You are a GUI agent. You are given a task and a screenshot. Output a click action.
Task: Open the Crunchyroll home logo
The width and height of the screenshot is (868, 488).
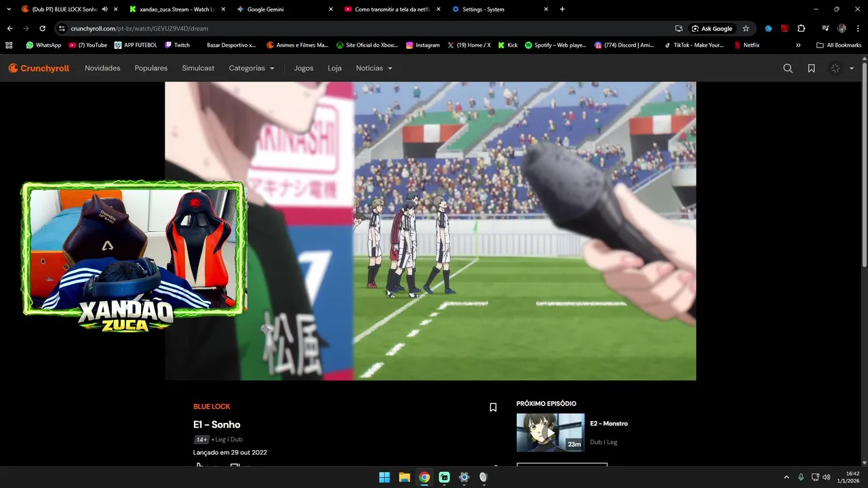[x=39, y=68]
